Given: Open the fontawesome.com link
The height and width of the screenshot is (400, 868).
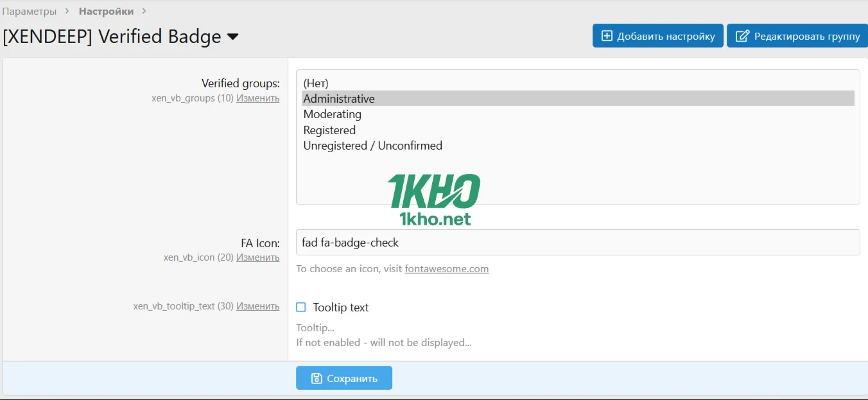Looking at the screenshot, I should [x=446, y=269].
